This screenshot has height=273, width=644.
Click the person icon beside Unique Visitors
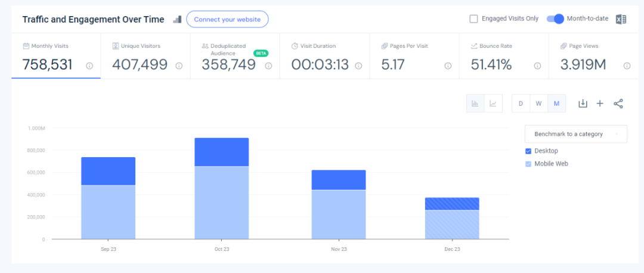116,46
